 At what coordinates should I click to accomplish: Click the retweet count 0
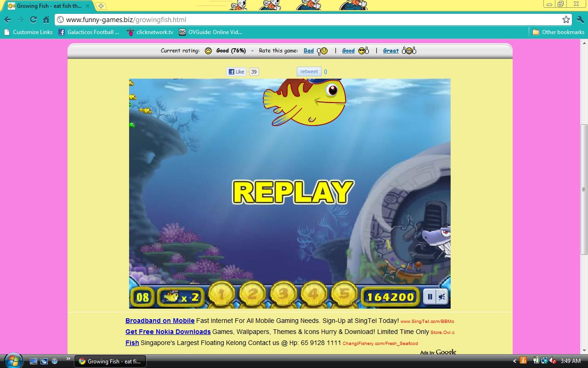point(326,72)
